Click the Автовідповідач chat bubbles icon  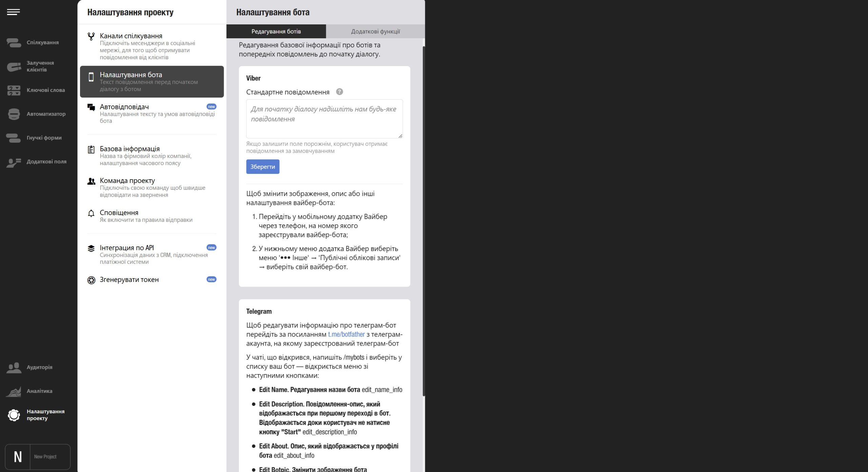click(91, 107)
